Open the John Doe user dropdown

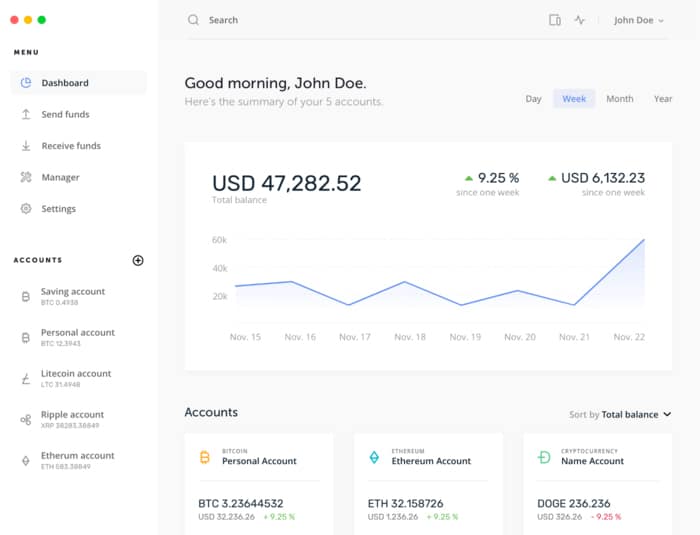638,20
